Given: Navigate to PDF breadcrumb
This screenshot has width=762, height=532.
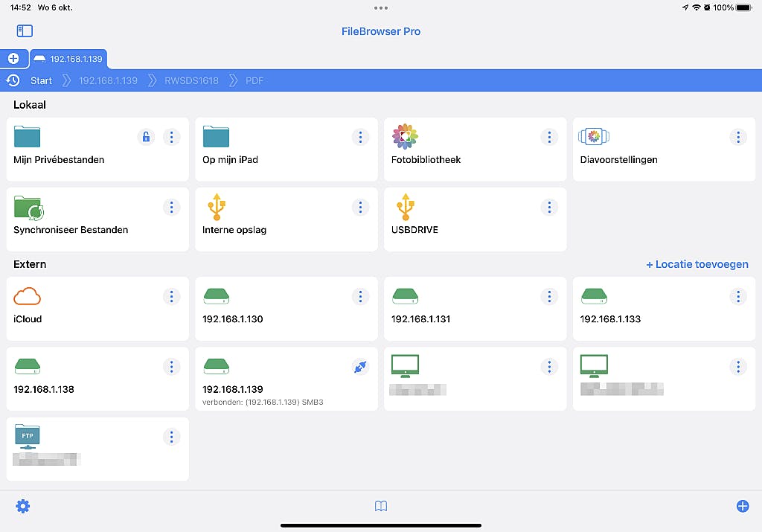Looking at the screenshot, I should pyautogui.click(x=254, y=80).
